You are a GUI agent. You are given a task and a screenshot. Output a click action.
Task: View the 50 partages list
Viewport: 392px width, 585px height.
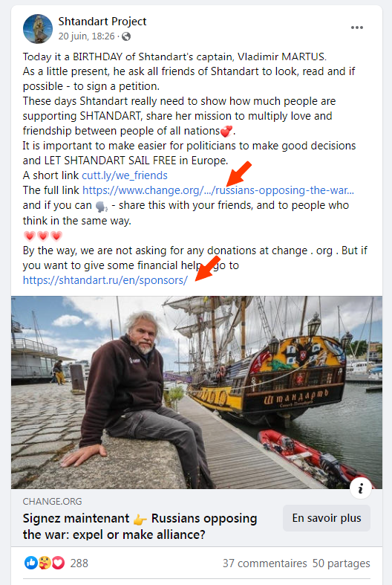click(x=341, y=563)
